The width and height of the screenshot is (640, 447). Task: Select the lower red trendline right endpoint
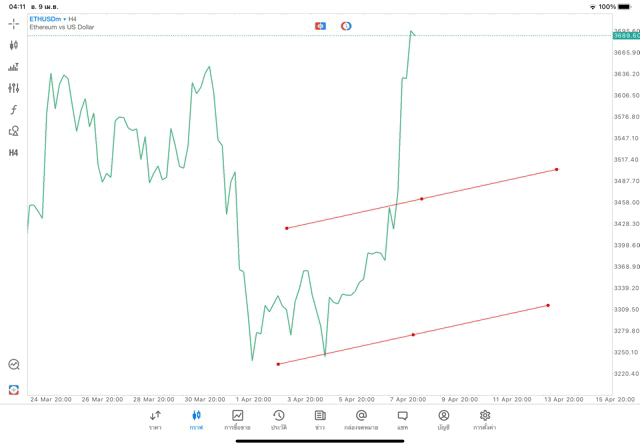click(548, 305)
